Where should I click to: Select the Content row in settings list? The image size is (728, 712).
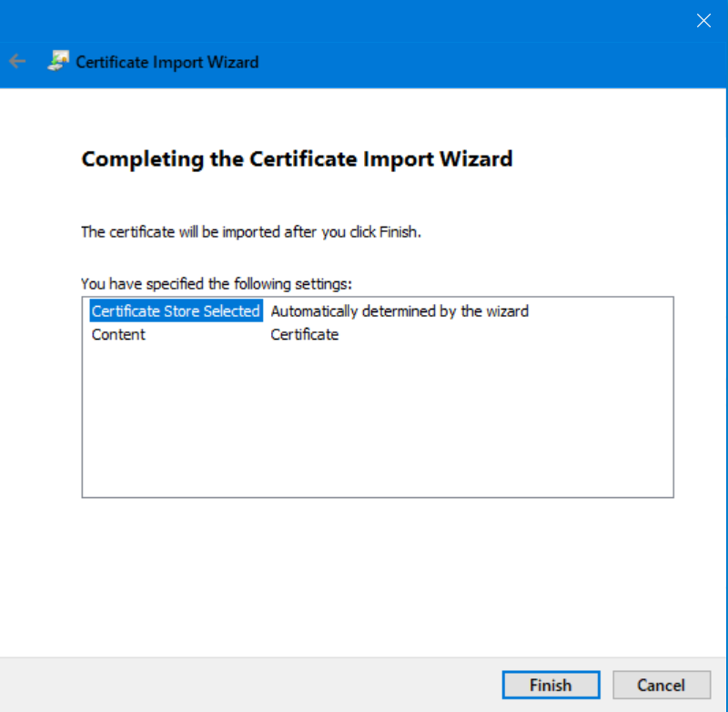coord(118,334)
